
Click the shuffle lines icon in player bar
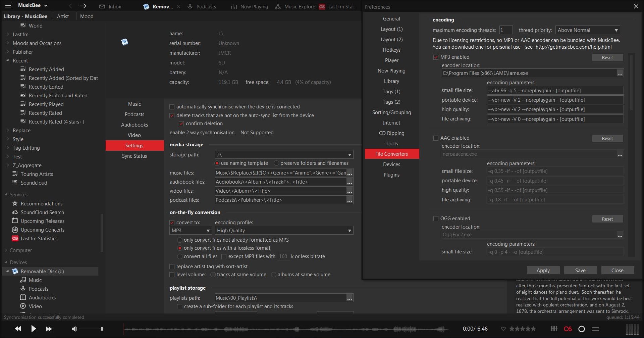(595, 329)
